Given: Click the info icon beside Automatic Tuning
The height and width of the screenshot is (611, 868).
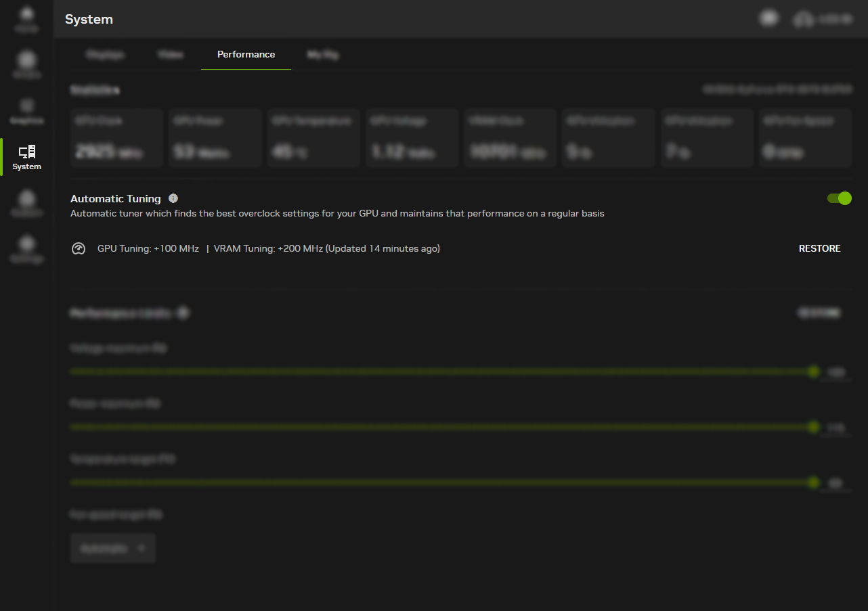Looking at the screenshot, I should (x=173, y=198).
